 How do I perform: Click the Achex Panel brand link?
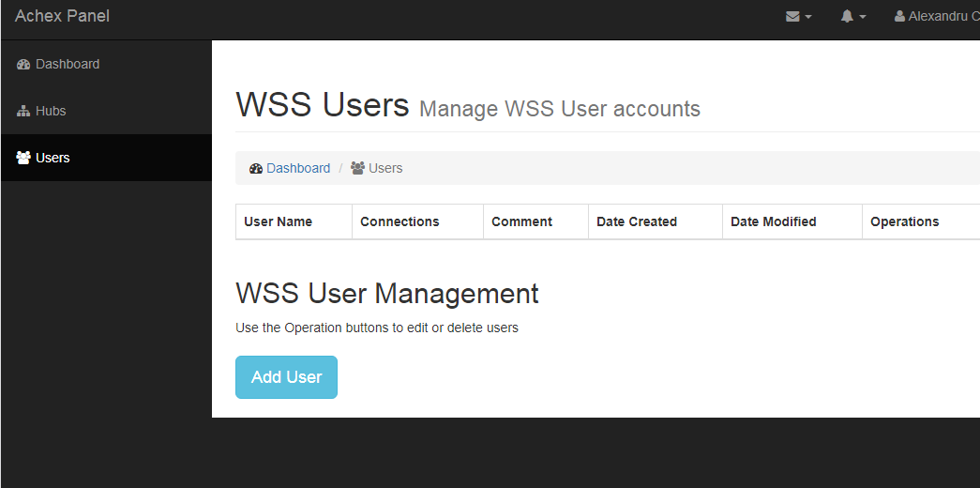click(62, 16)
